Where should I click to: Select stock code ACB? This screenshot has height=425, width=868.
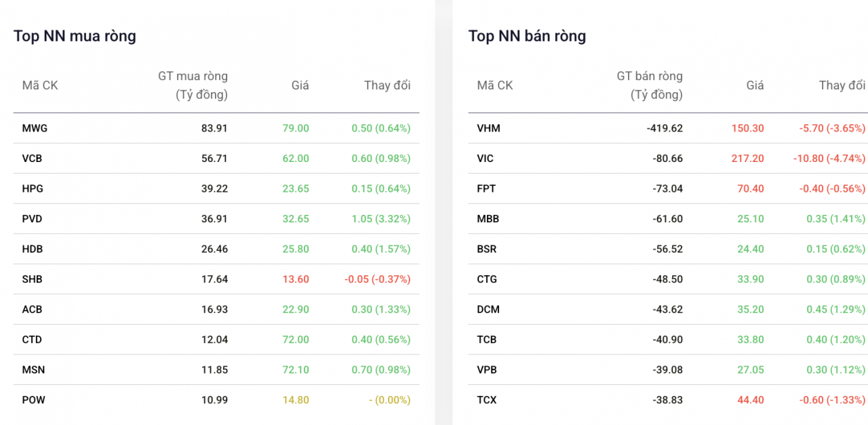32,309
